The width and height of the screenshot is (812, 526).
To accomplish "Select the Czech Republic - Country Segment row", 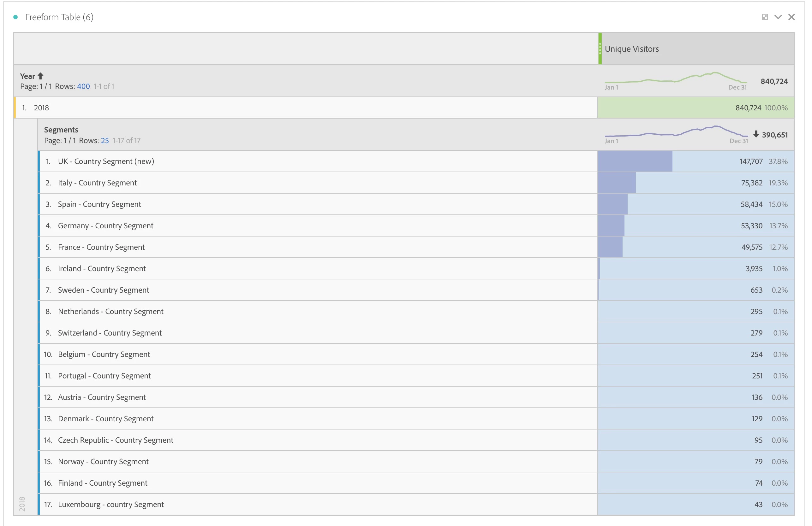I will [x=115, y=440].
